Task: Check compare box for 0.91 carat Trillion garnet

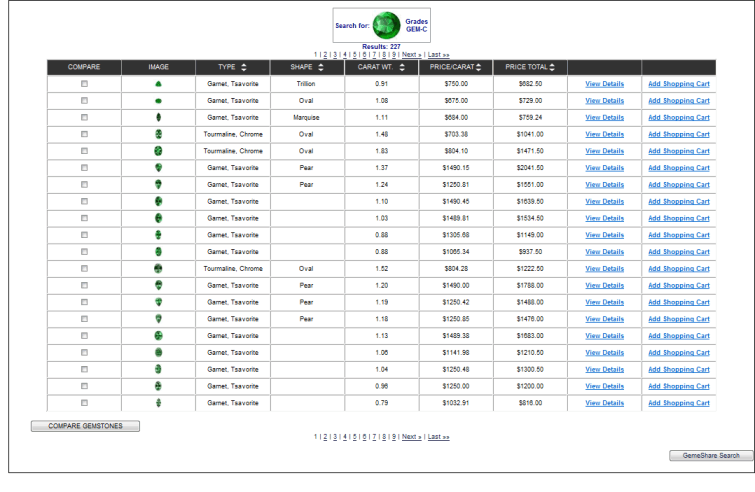Action: click(84, 84)
